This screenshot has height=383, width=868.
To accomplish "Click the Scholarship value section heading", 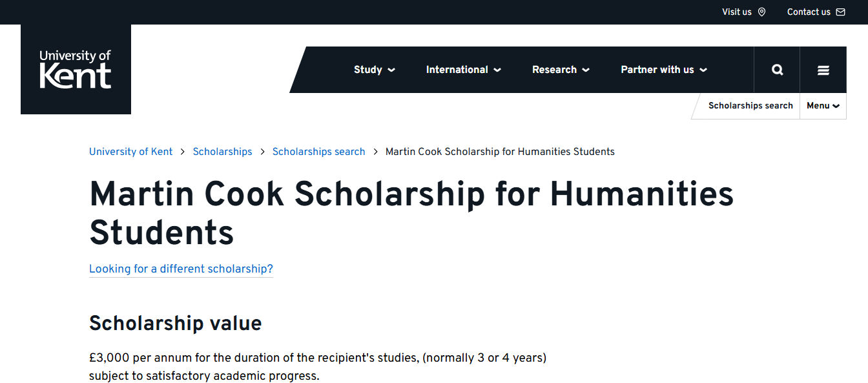I will (x=175, y=323).
